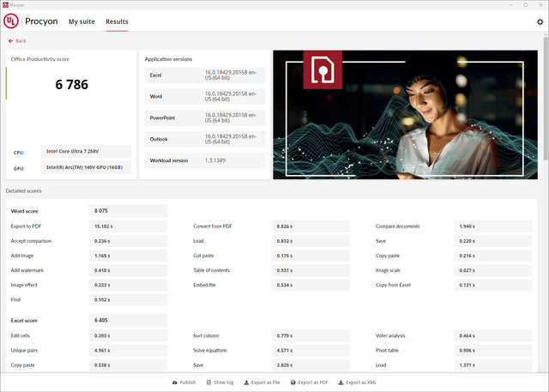The width and height of the screenshot is (549, 392).
Task: Click the Export as PDF icon
Action: pos(293,383)
